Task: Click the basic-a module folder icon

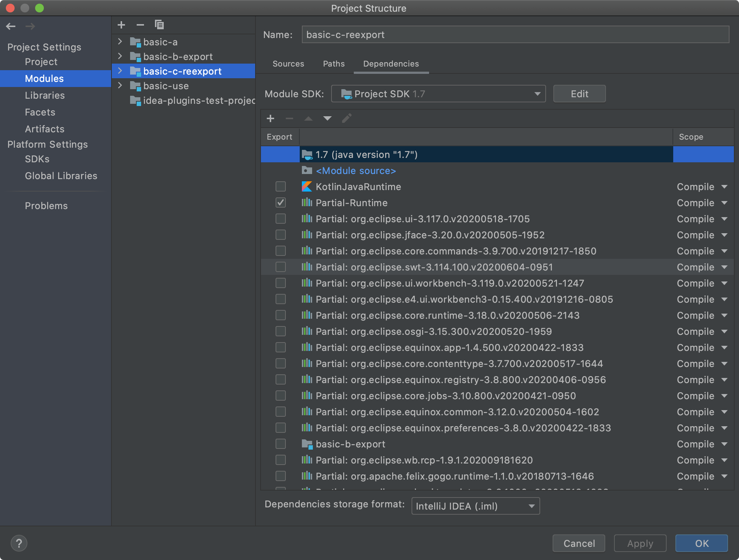Action: (x=136, y=42)
